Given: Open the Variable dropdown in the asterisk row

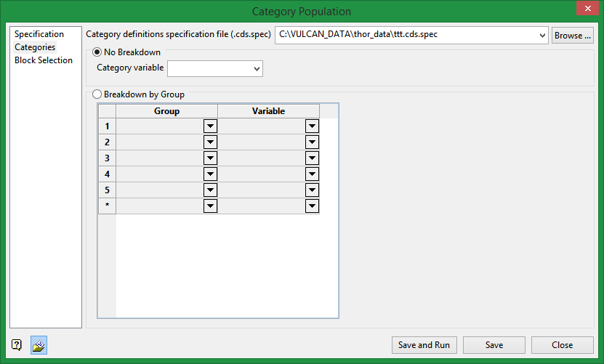Looking at the screenshot, I should [x=312, y=206].
